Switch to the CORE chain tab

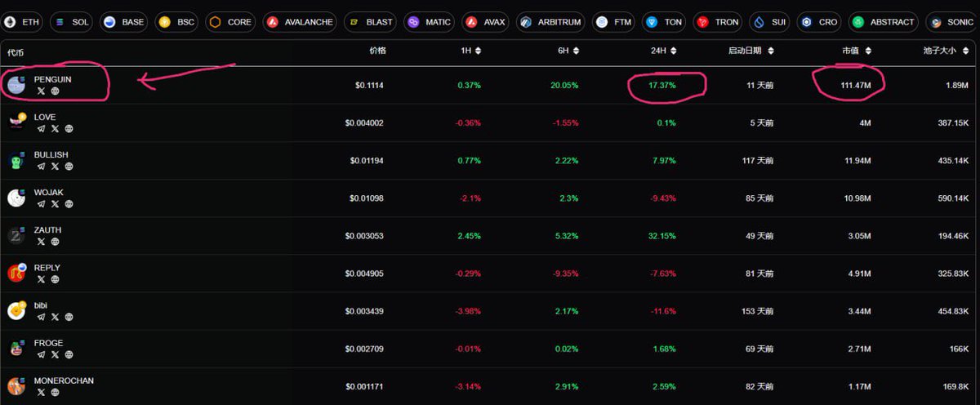(x=231, y=22)
